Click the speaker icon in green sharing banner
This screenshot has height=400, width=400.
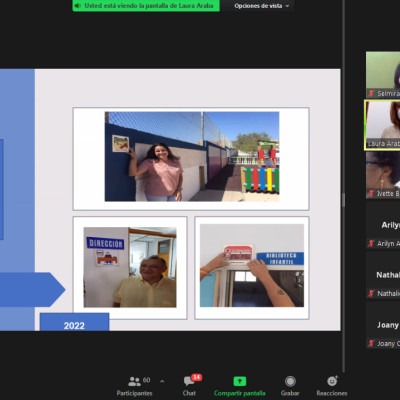click(78, 6)
